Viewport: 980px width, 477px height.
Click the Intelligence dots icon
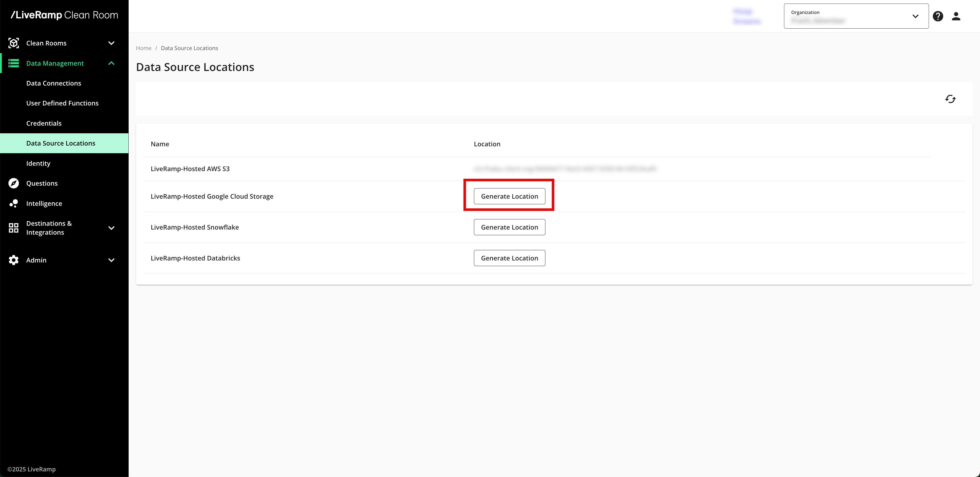coord(14,203)
